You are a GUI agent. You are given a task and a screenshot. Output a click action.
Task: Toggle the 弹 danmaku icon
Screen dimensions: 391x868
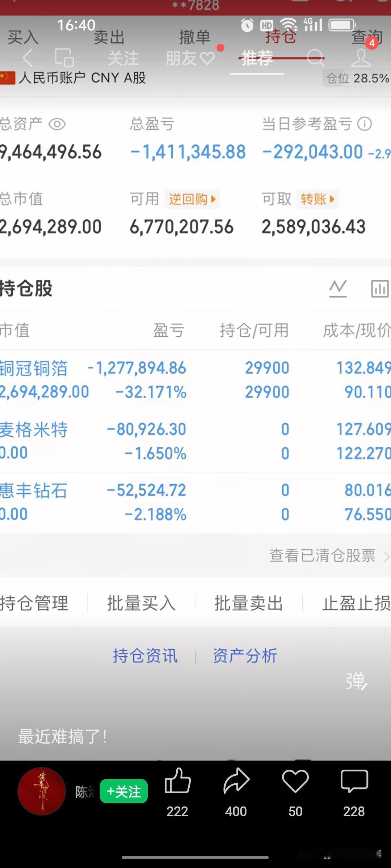357,681
